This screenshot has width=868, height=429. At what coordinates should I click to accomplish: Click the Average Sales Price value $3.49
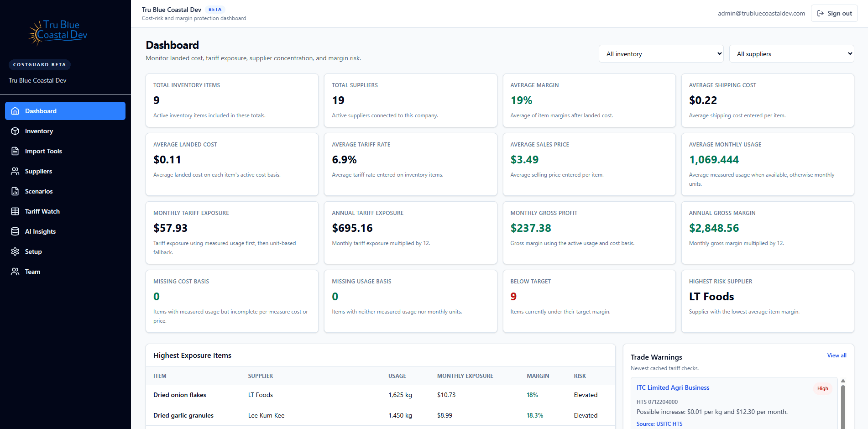click(x=524, y=160)
